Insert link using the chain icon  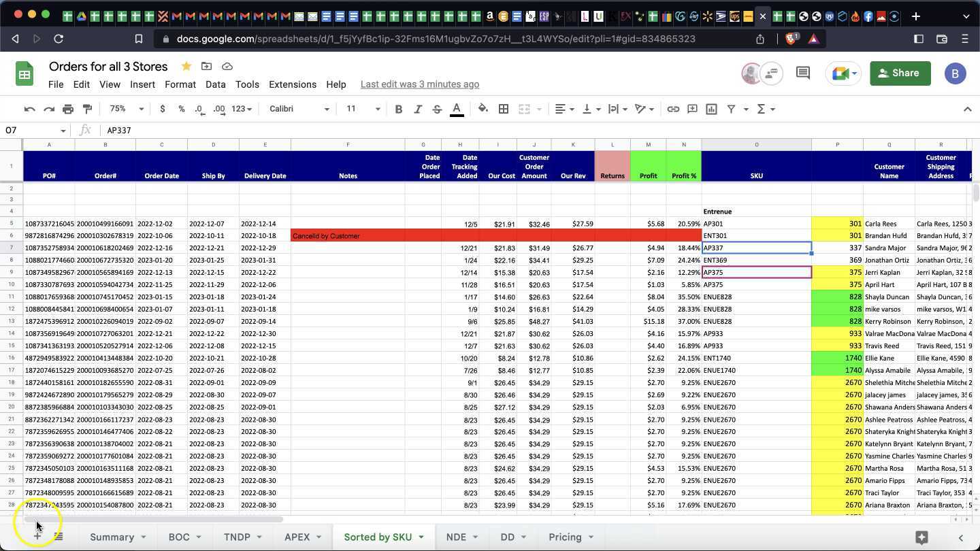click(x=673, y=109)
